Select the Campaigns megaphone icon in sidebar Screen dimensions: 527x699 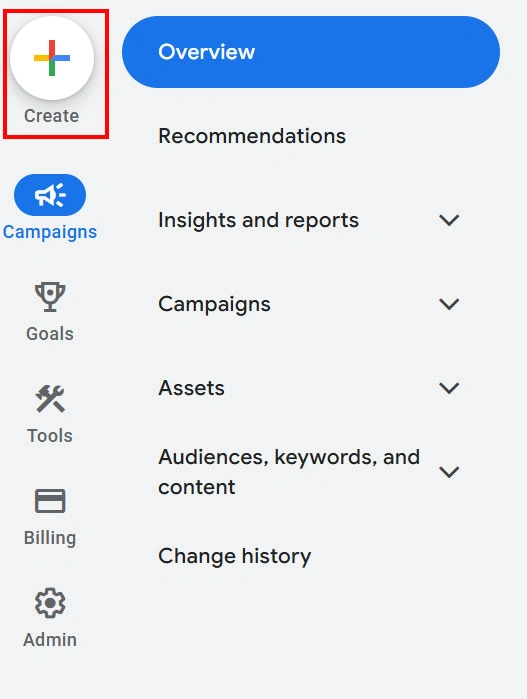pyautogui.click(x=50, y=195)
